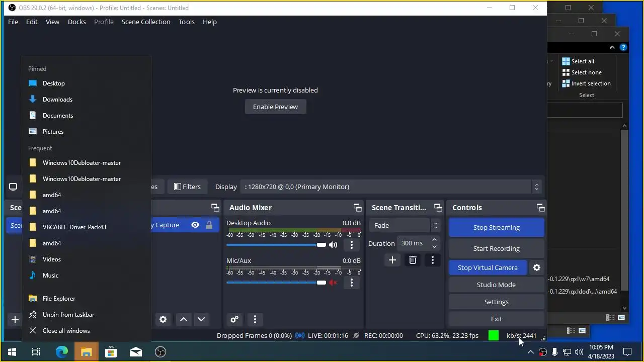This screenshot has width=644, height=362.
Task: Open the Edit menu
Action: point(32,22)
